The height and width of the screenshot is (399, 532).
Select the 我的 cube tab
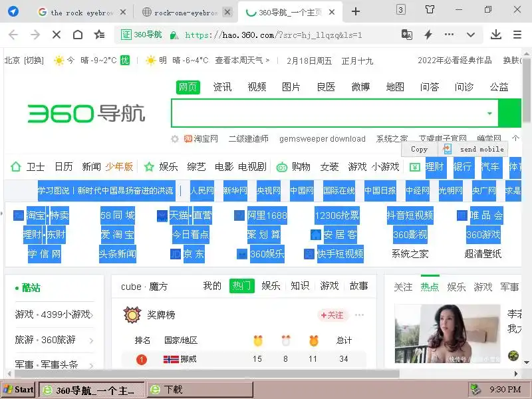coord(212,286)
